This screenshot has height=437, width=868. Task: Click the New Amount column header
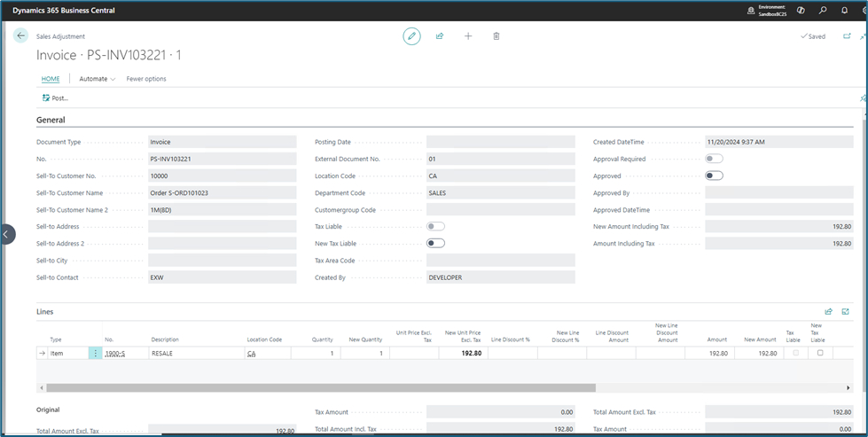[x=761, y=339]
